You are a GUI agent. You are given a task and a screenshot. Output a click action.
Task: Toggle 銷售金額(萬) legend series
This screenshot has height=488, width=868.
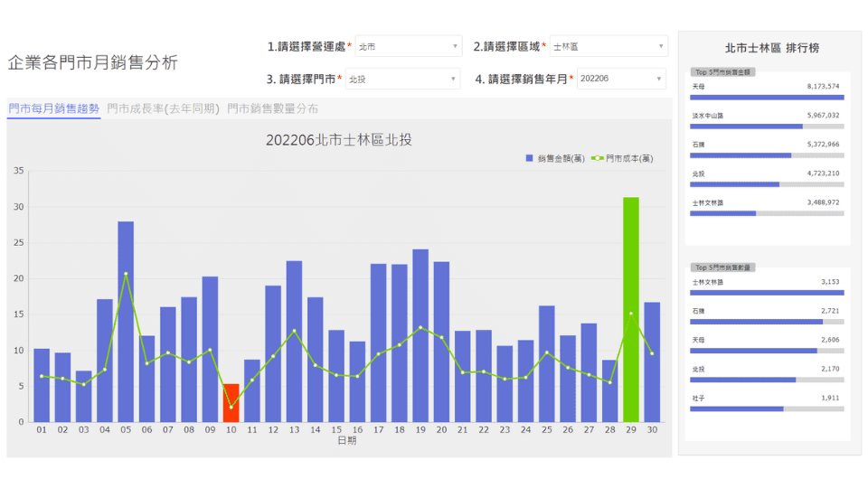[555, 158]
